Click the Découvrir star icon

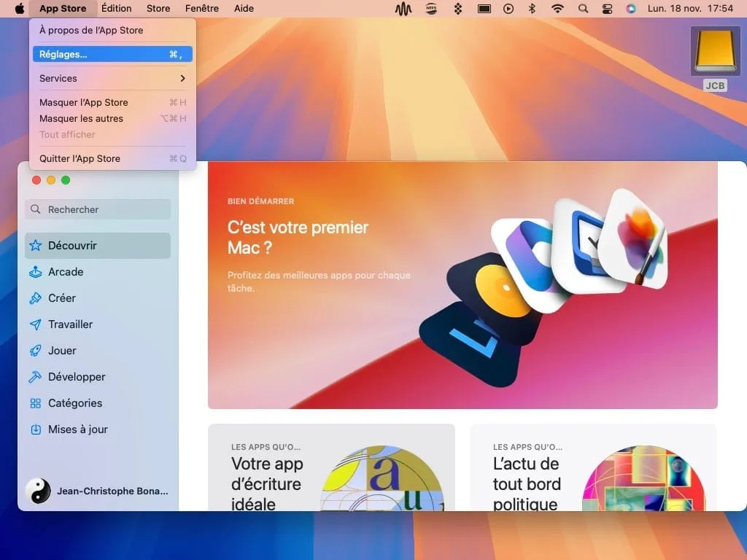35,246
